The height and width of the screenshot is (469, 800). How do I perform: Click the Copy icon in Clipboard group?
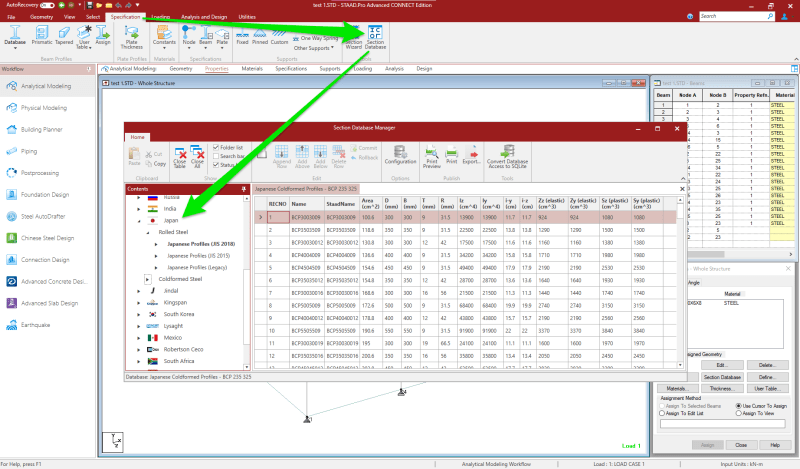(x=156, y=164)
